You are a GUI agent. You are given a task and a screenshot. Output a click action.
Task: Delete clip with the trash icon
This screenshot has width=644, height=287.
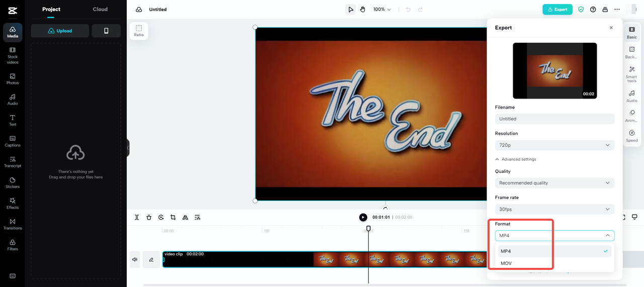click(149, 217)
